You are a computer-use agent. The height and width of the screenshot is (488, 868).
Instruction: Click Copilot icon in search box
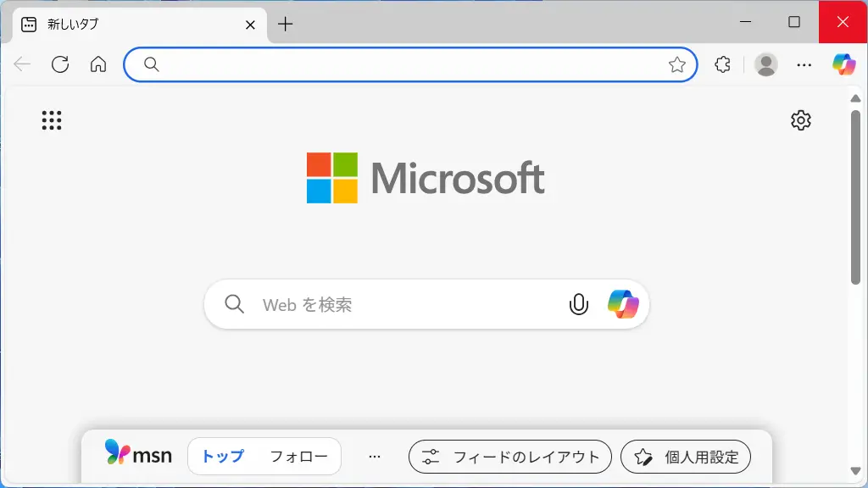(623, 304)
